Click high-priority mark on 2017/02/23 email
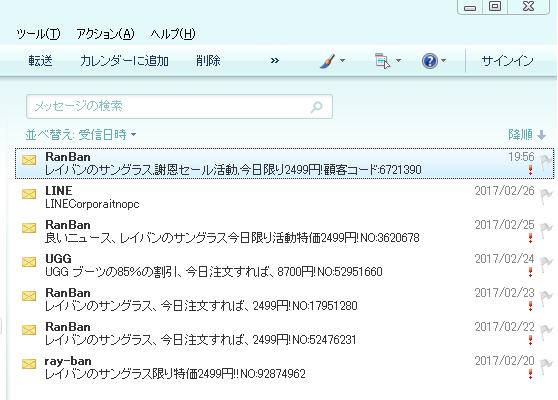This screenshot has width=558, height=400. point(530,306)
